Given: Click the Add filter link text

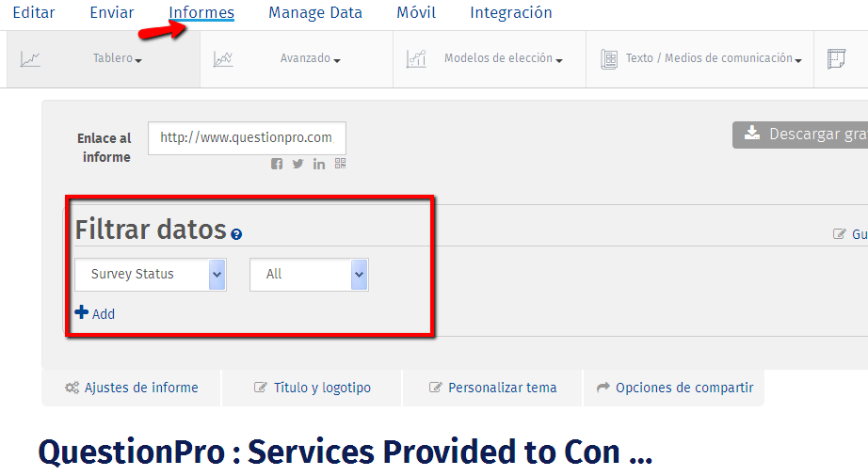Looking at the screenshot, I should 104,314.
